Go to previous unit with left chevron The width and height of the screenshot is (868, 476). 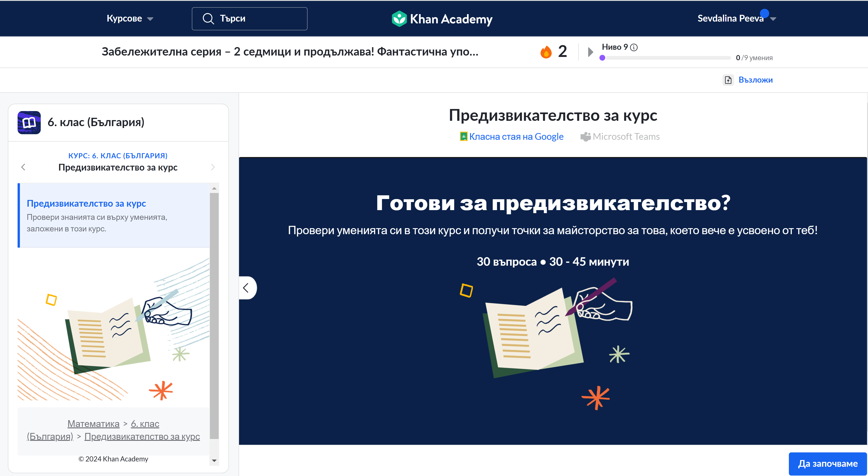[x=23, y=167]
